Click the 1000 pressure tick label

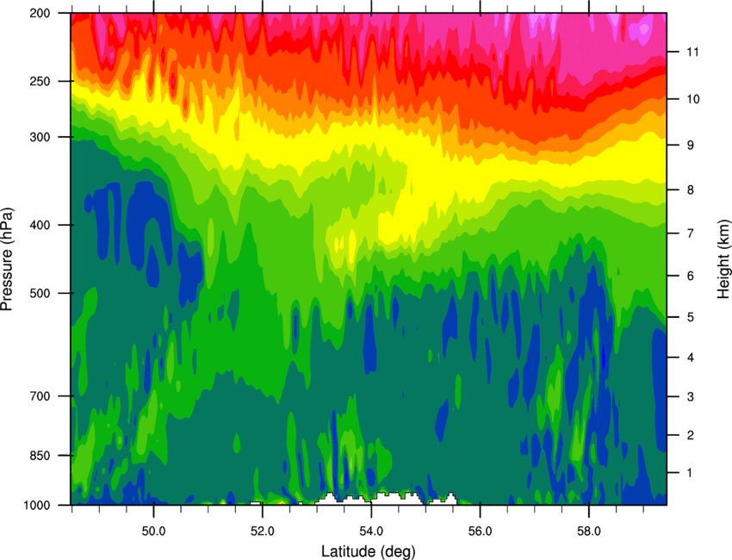tap(36, 505)
